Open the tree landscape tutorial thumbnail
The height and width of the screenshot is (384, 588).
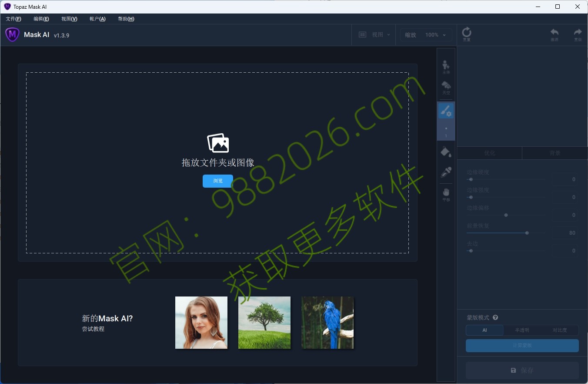(x=264, y=323)
